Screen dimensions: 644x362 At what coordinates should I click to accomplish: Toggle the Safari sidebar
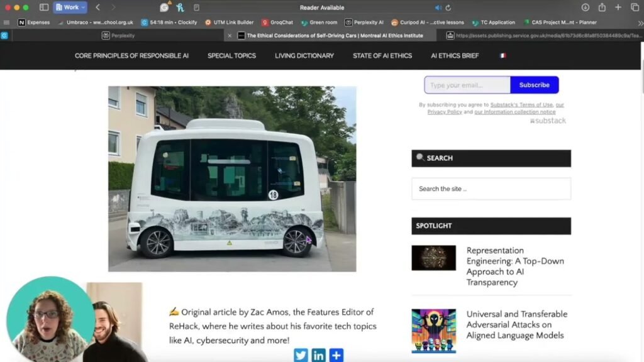click(43, 6)
